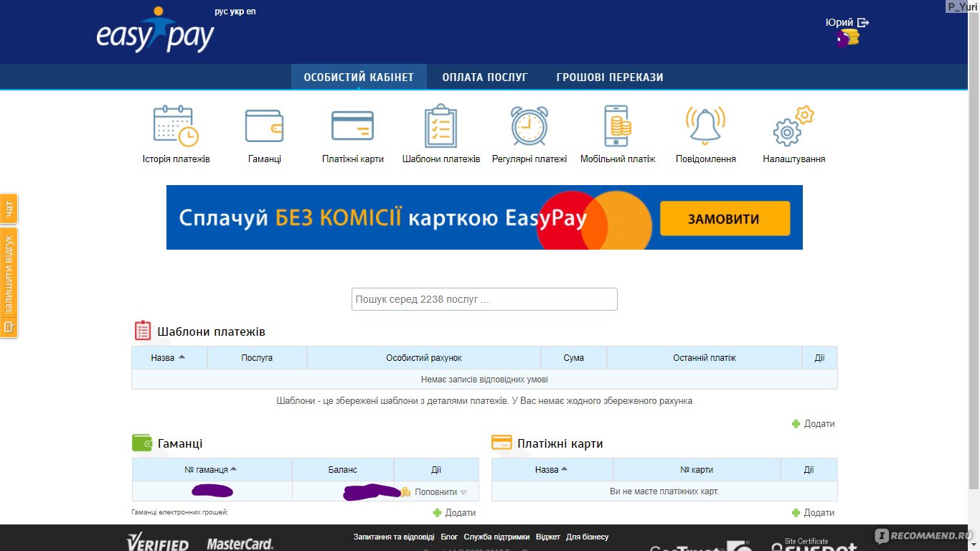Viewport: 980px width, 551px height.
Task: Switch to the ОСОБИСТИЙ КАБІНЕТ tab
Action: point(359,77)
